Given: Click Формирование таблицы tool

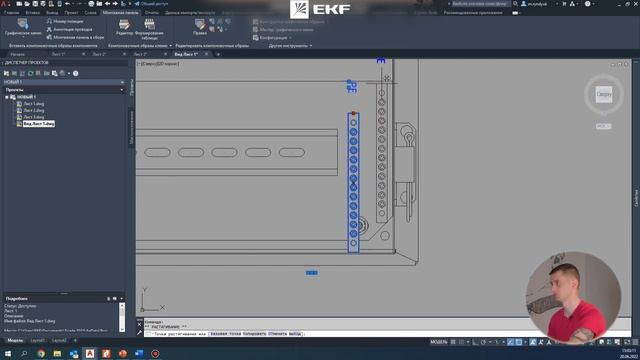Looking at the screenshot, I should (149, 29).
